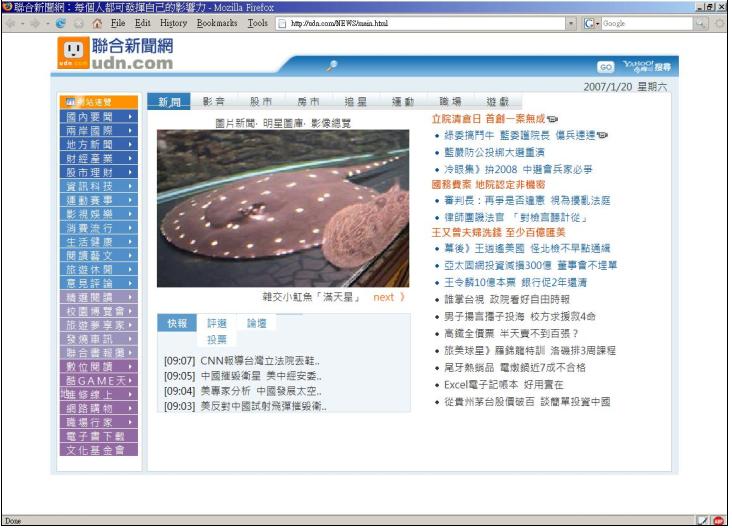Screen dimensions: 732x528
Task: Expand the 資訊科技 sidebar submenu arrow
Action: pyautogui.click(x=130, y=186)
